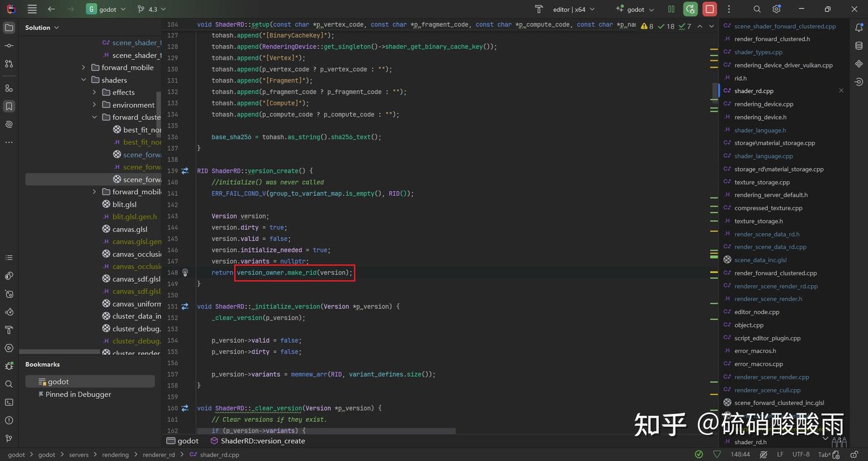Screen dimensions: 868x461
Task: Open the main hamburger menu
Action: 31,9
